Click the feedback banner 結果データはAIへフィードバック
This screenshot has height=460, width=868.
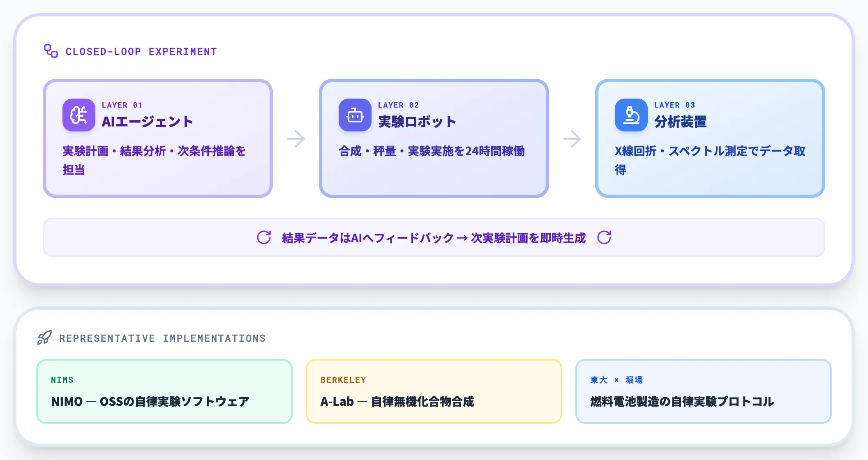pos(434,237)
